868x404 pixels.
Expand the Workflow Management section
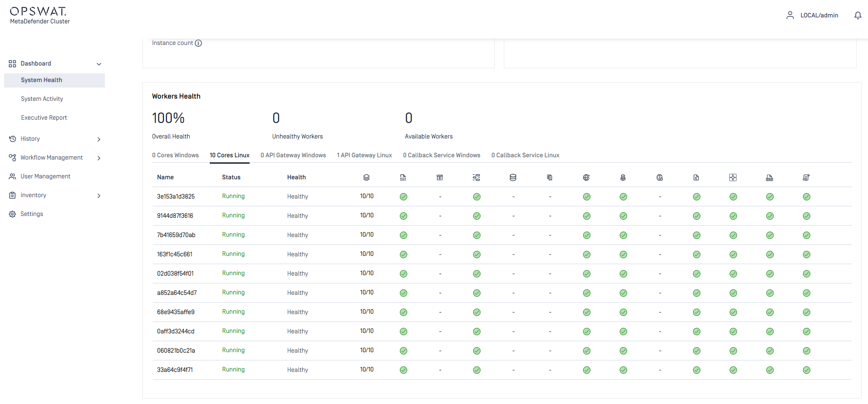coord(99,158)
